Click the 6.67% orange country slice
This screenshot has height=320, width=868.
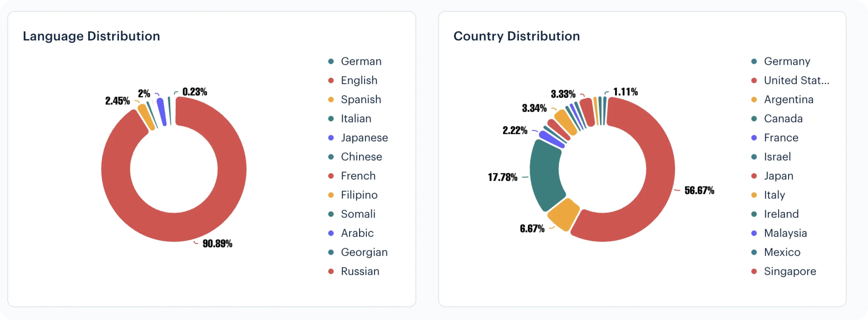click(564, 214)
